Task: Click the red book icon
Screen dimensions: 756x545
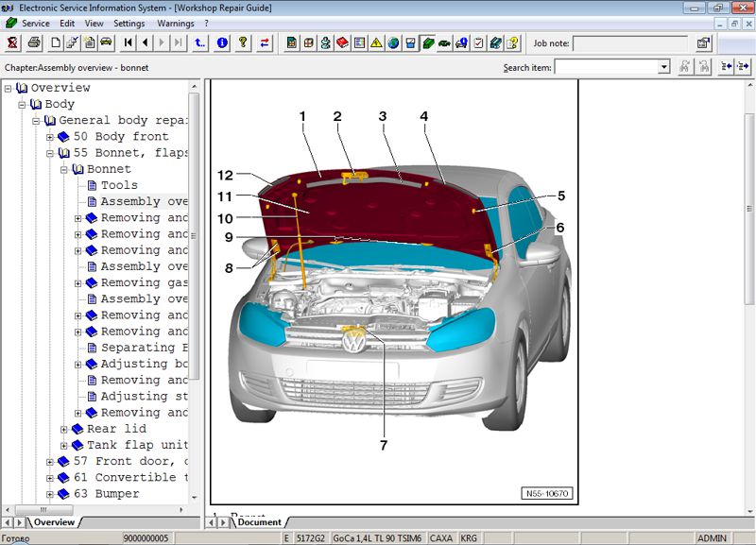Action: [x=343, y=43]
